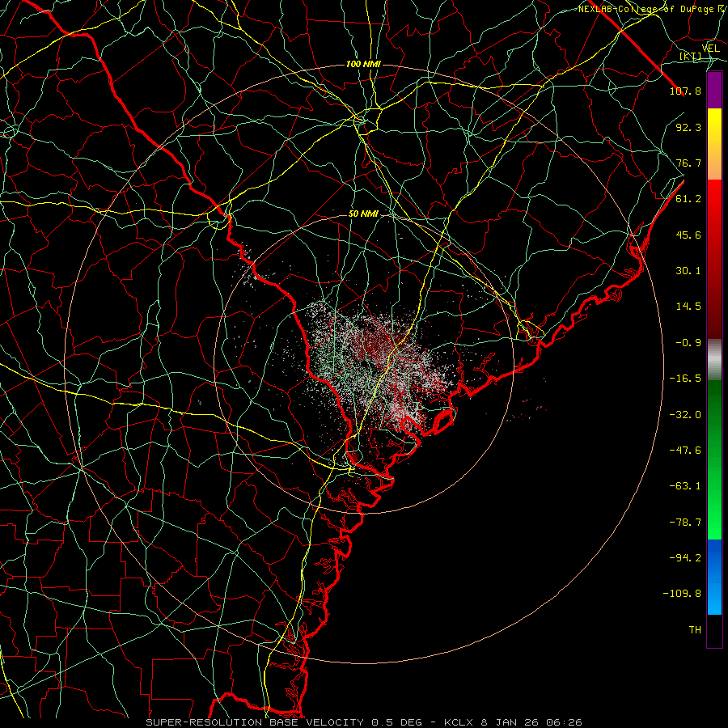Click the 92.3 velocity scale value
Image resolution: width=728 pixels, height=728 pixels.
click(688, 127)
